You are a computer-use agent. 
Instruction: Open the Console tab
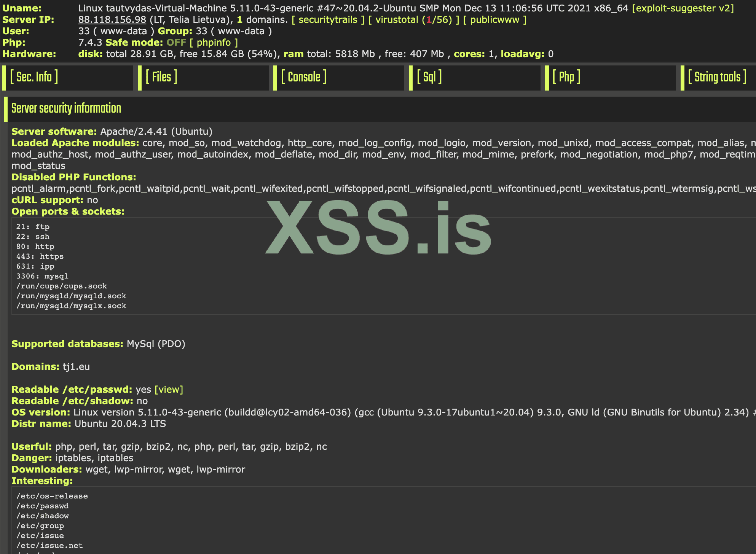[x=304, y=77]
